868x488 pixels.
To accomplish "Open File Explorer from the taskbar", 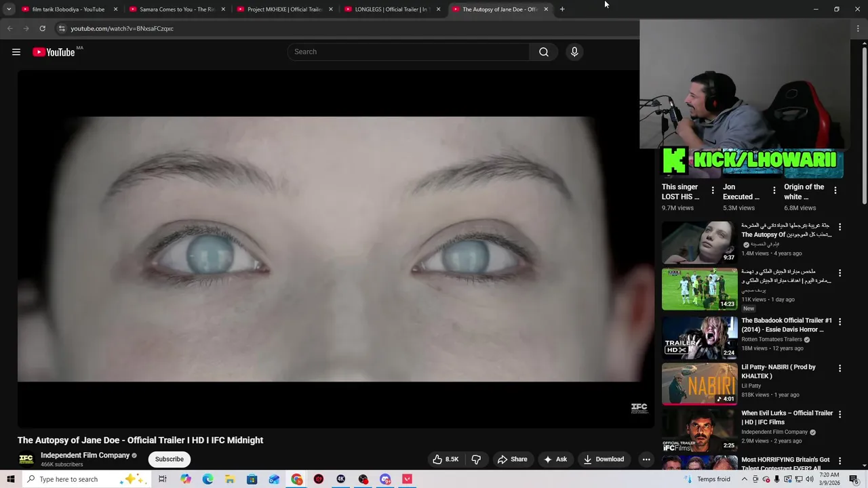I will [230, 479].
